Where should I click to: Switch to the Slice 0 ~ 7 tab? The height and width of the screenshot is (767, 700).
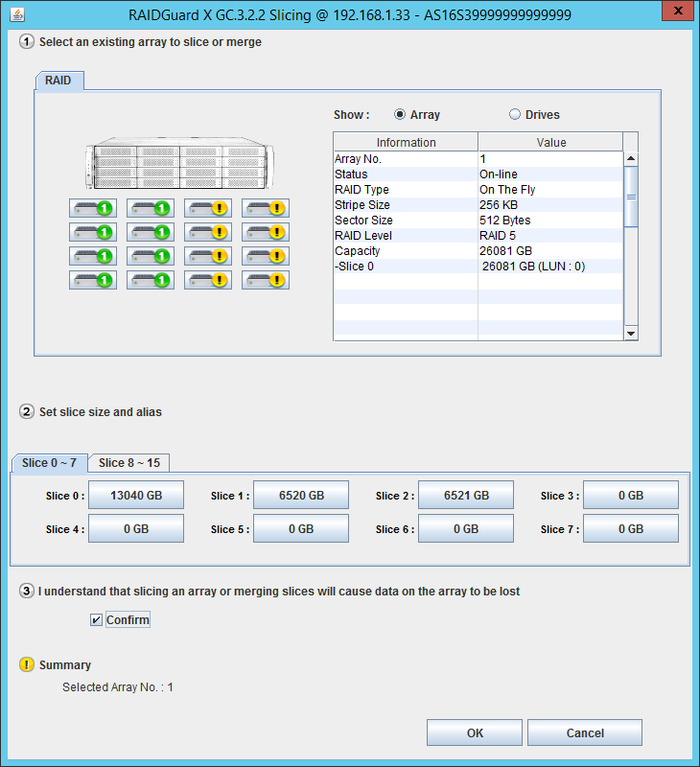[x=50, y=463]
